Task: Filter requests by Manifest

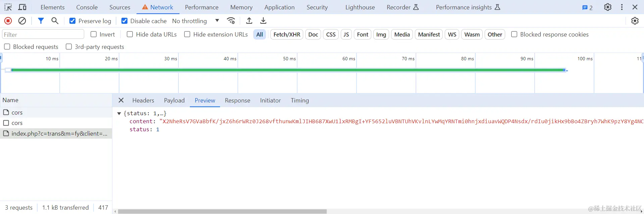Action: point(429,34)
